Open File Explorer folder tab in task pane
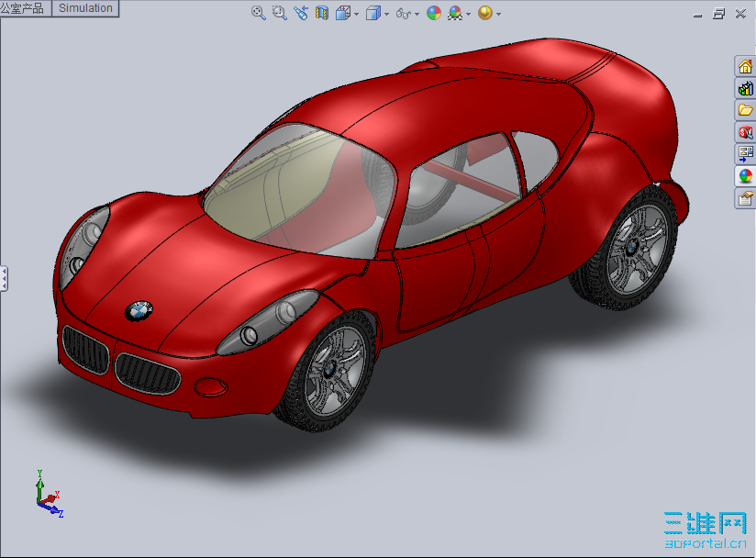The width and height of the screenshot is (756, 558). coord(745,110)
